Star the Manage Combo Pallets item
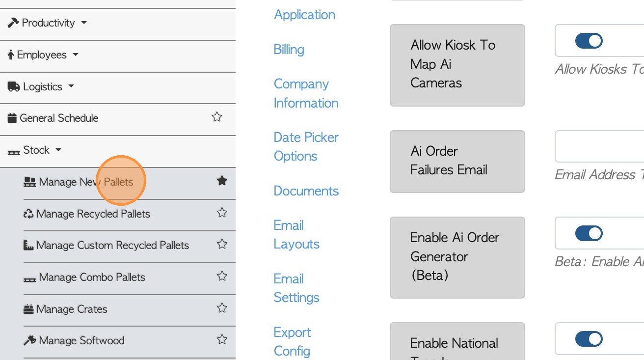 coord(222,276)
